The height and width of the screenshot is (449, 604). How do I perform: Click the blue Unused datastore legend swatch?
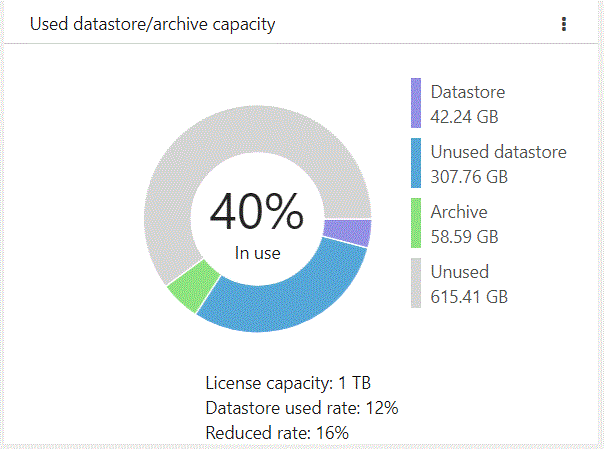click(416, 163)
